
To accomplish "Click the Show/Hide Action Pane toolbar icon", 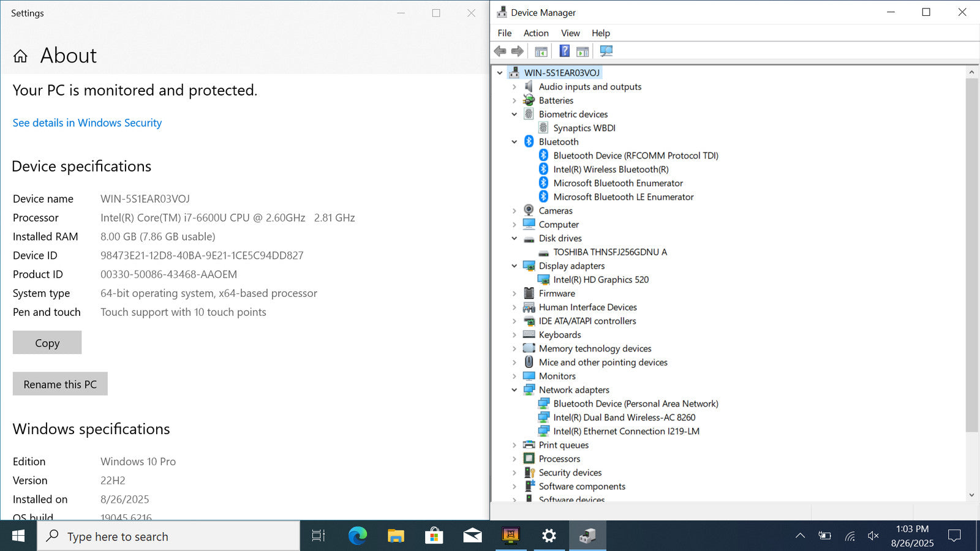I will point(582,51).
